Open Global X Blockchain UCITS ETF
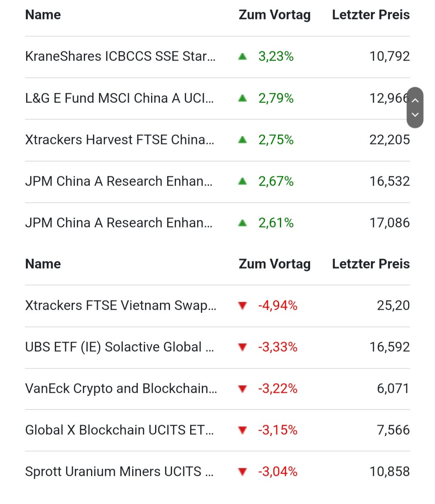This screenshot has width=435, height=504. (x=119, y=430)
